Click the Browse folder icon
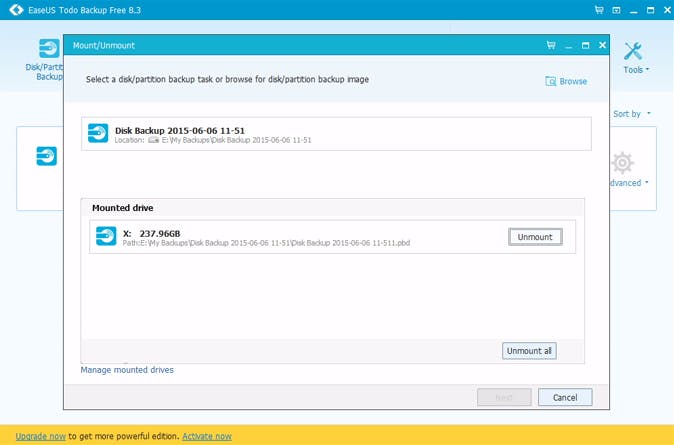The width and height of the screenshot is (674, 445). tap(551, 81)
